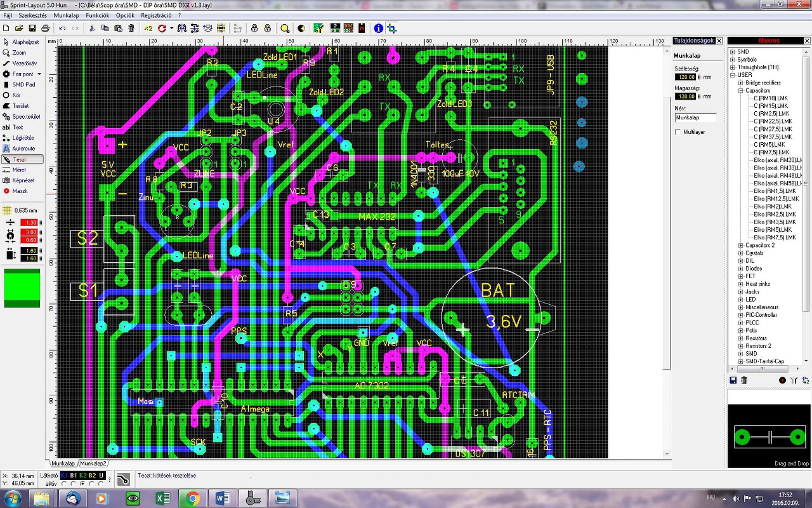Collapse the Capacitors folder
The height and width of the screenshot is (508, 812).
(x=740, y=91)
